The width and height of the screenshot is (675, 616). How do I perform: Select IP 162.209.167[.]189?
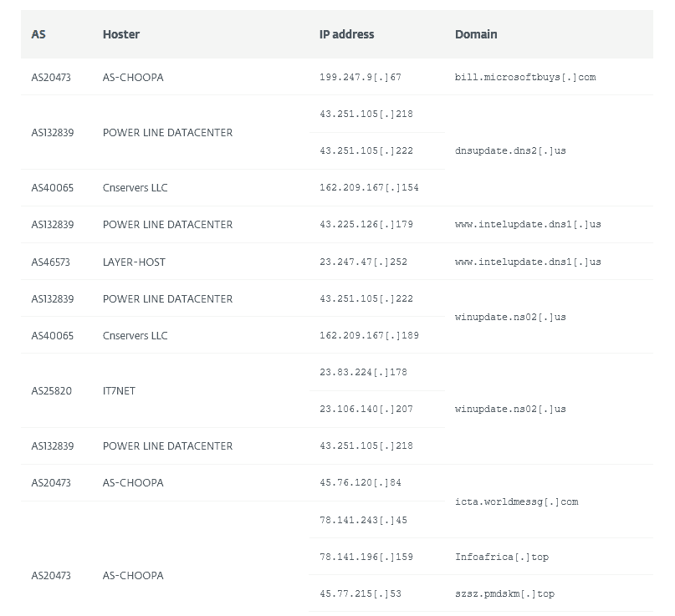click(x=369, y=335)
